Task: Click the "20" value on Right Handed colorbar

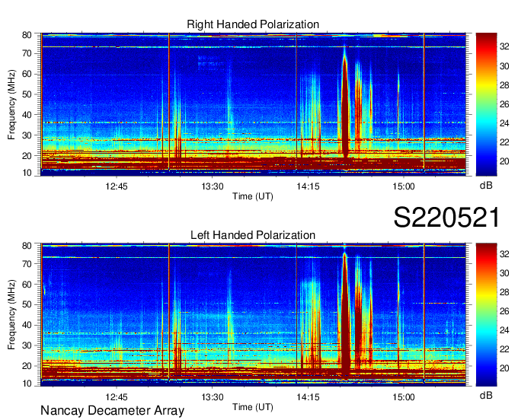Action: tap(504, 161)
